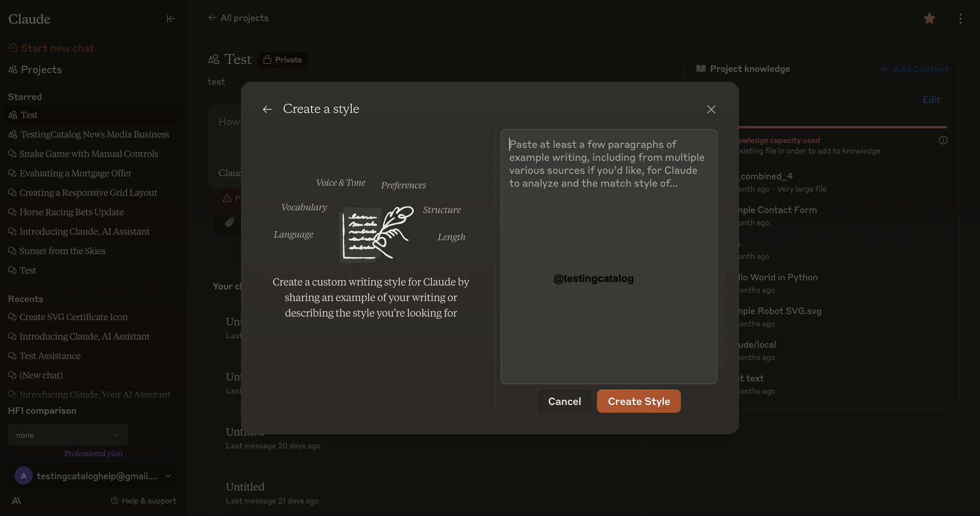The width and height of the screenshot is (980, 516).
Task: Go back to All projects
Action: click(x=238, y=18)
